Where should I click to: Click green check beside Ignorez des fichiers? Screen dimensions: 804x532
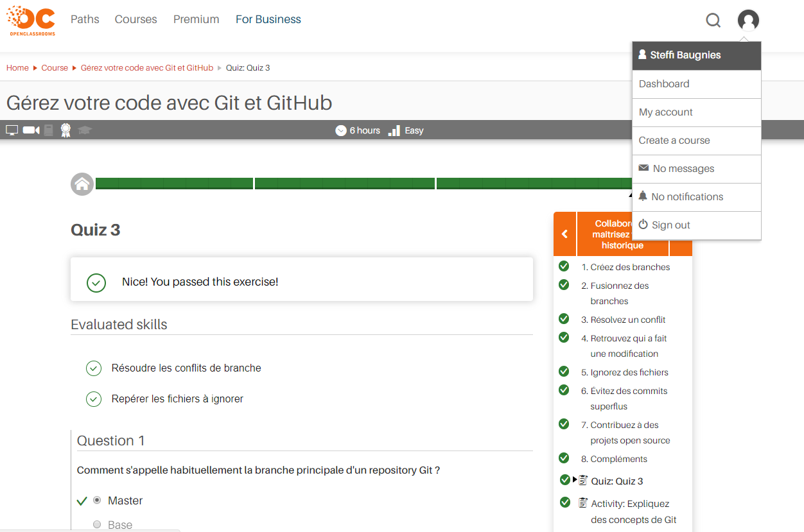564,371
